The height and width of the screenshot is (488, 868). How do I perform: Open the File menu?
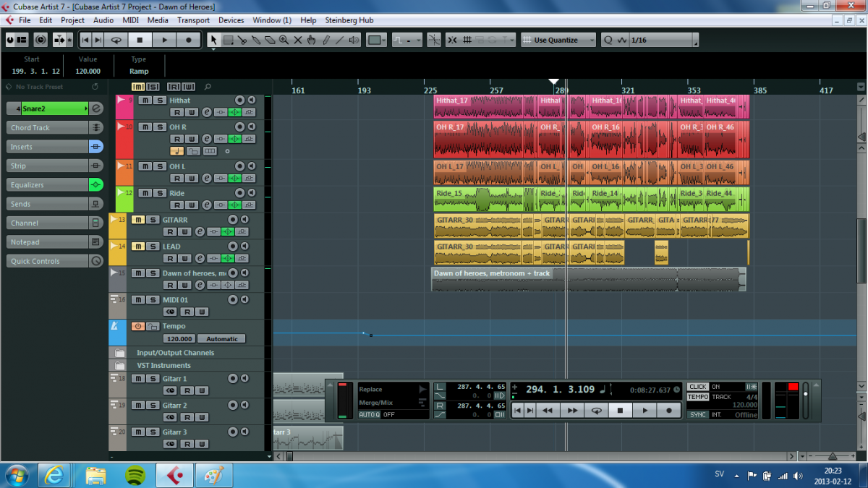pos(25,20)
